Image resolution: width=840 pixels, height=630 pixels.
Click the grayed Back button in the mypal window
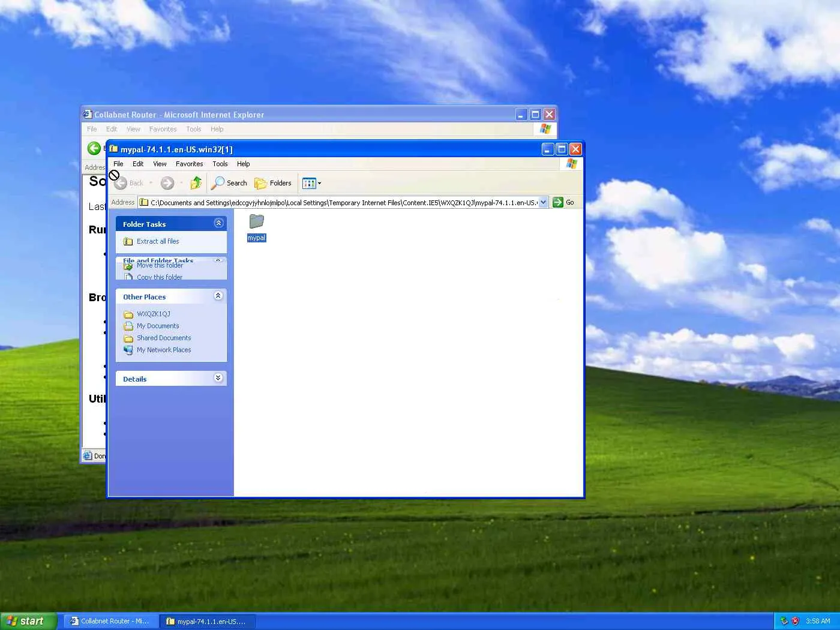coord(129,183)
